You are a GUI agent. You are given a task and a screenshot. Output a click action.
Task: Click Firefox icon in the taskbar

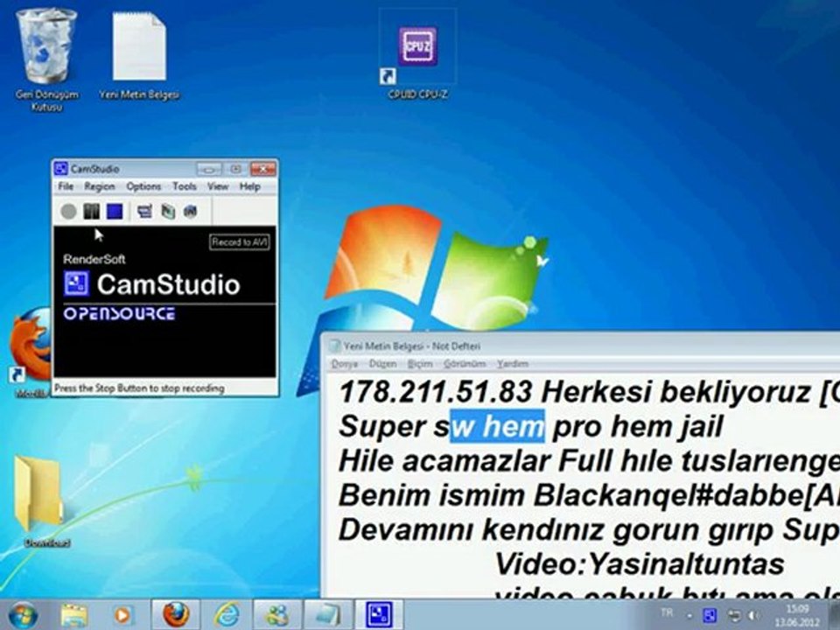click(x=176, y=614)
